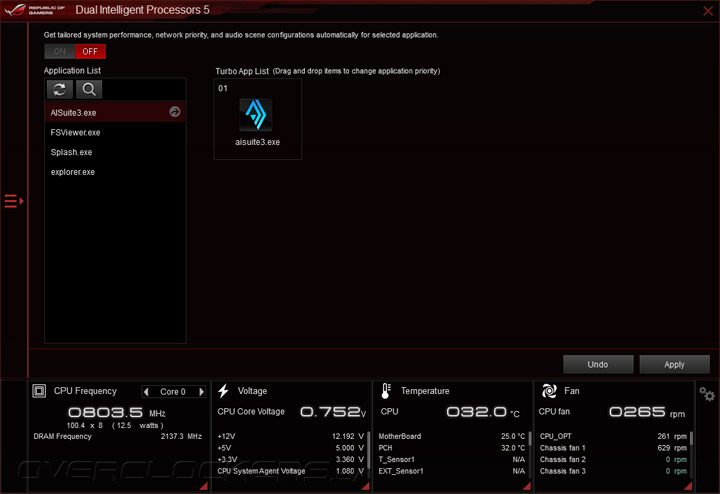Click the CPU_OPT fan row
This screenshot has height=494, width=720.
[613, 436]
